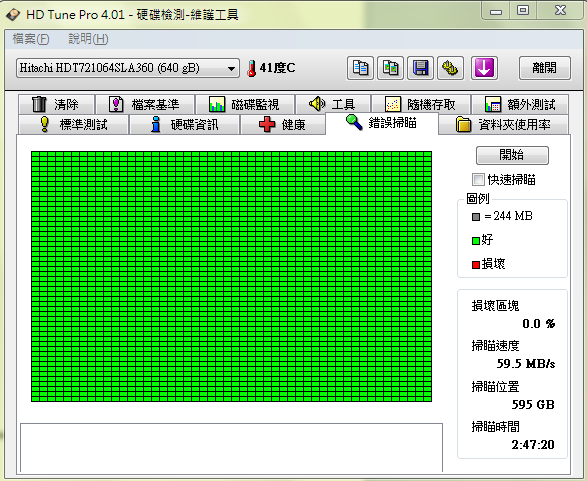This screenshot has height=481, width=587.
Task: Click the floppy disk save icon
Action: (x=420, y=68)
